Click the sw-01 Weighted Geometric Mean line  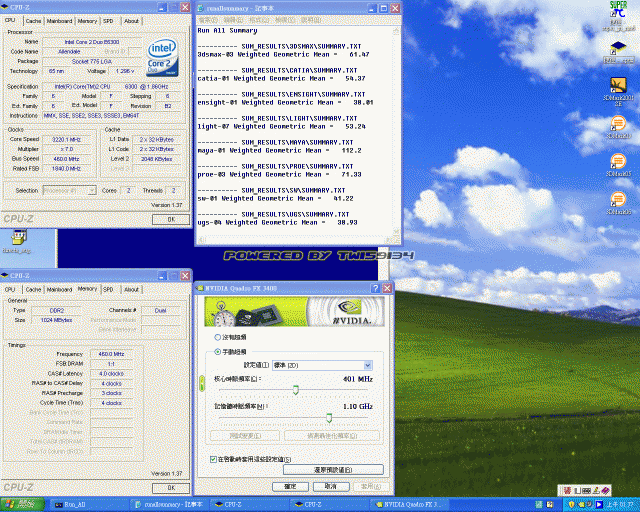coord(275,198)
